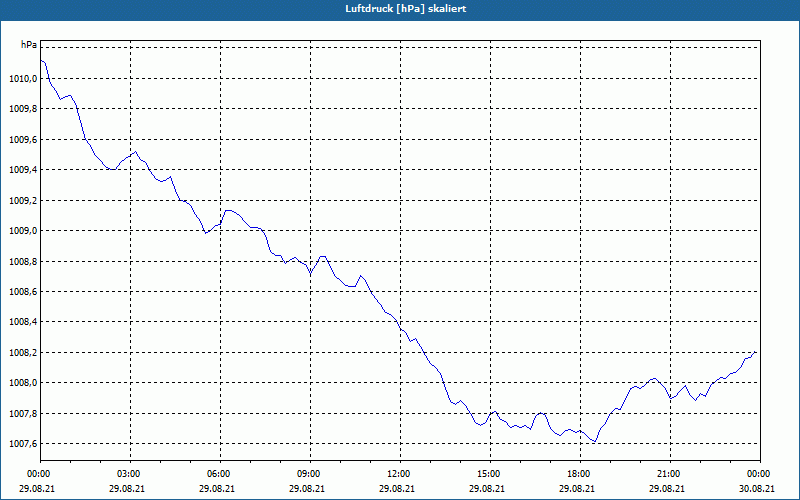Pick the 1008,0 y-axis label
Image resolution: width=800 pixels, height=500 pixels.
click(x=23, y=383)
